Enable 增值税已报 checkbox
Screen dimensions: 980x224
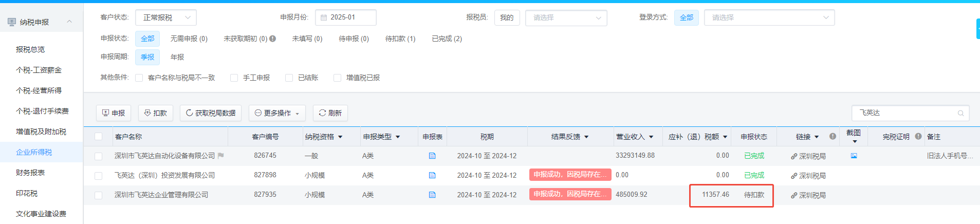[x=337, y=78]
